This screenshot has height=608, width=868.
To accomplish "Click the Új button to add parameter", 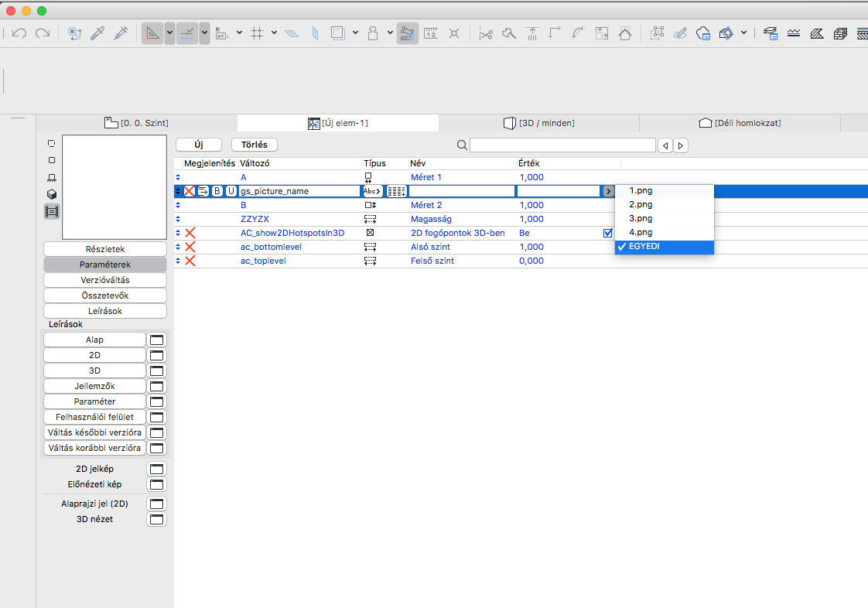I will click(199, 145).
